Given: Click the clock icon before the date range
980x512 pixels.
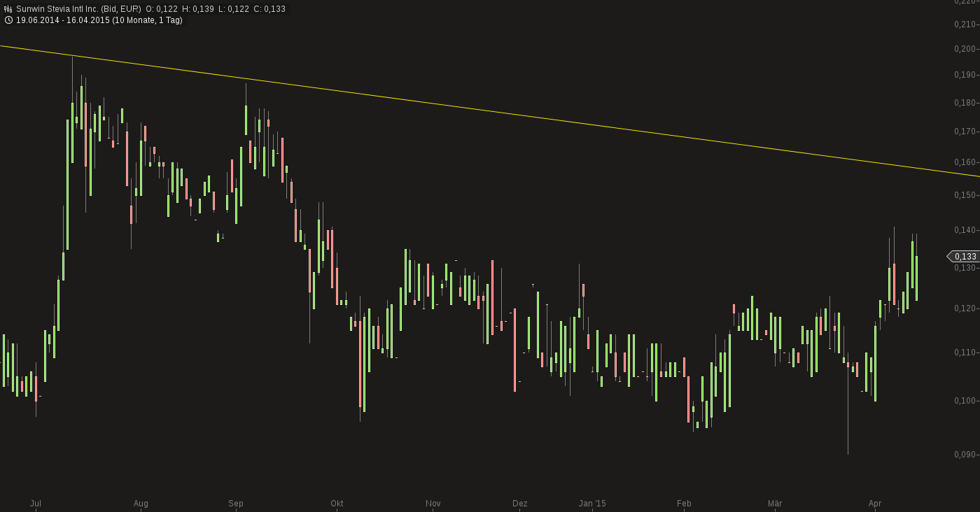Looking at the screenshot, I should [x=8, y=20].
